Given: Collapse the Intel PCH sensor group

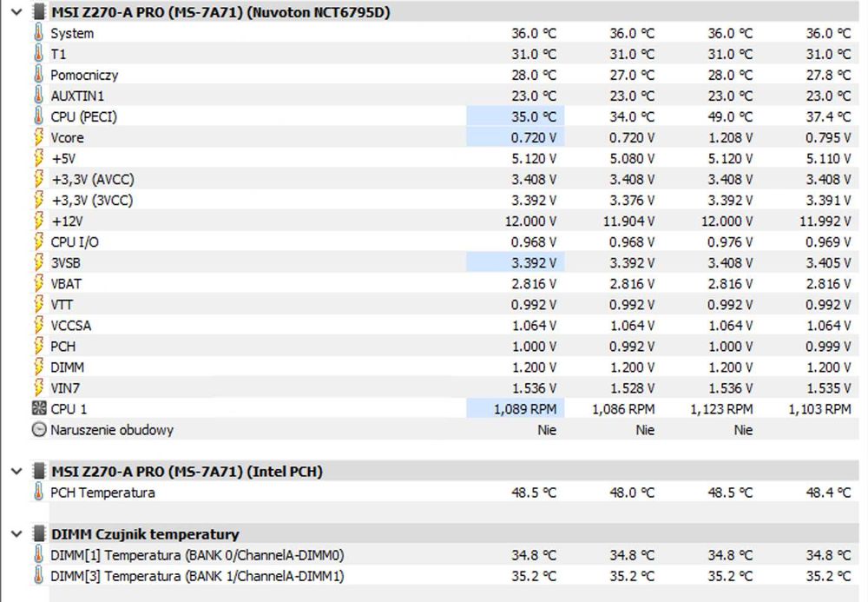Looking at the screenshot, I should [x=15, y=472].
